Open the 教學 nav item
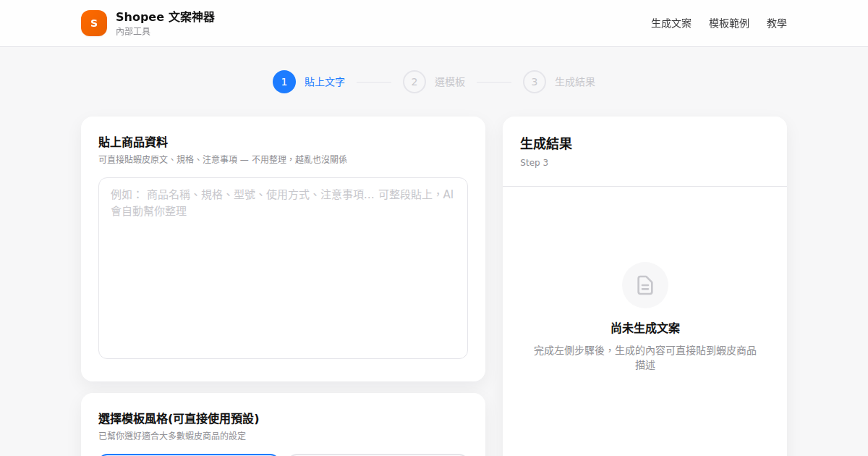This screenshot has width=868, height=456. 777,23
